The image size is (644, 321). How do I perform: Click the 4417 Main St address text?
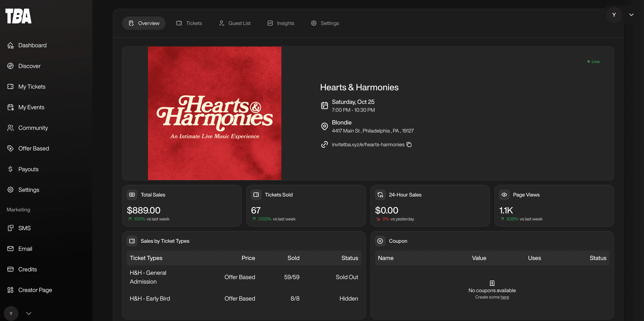click(x=373, y=131)
